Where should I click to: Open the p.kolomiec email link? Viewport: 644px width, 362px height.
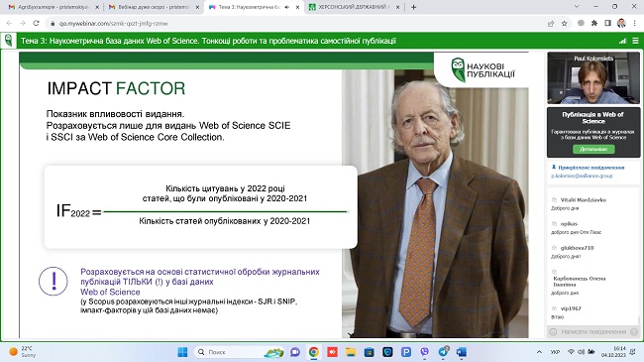(582, 176)
